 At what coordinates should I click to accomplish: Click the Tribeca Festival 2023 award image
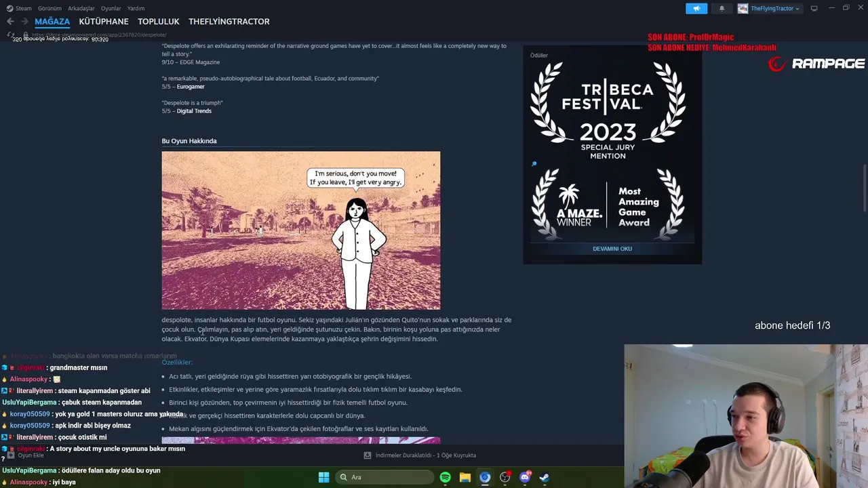608,112
